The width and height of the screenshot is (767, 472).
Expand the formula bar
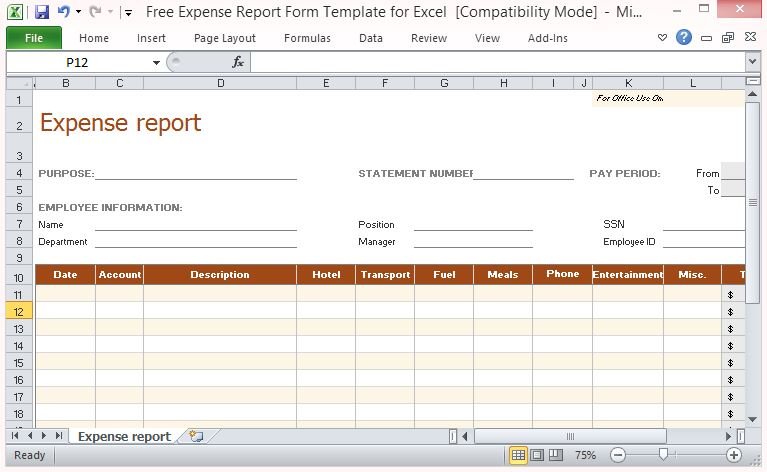point(752,62)
